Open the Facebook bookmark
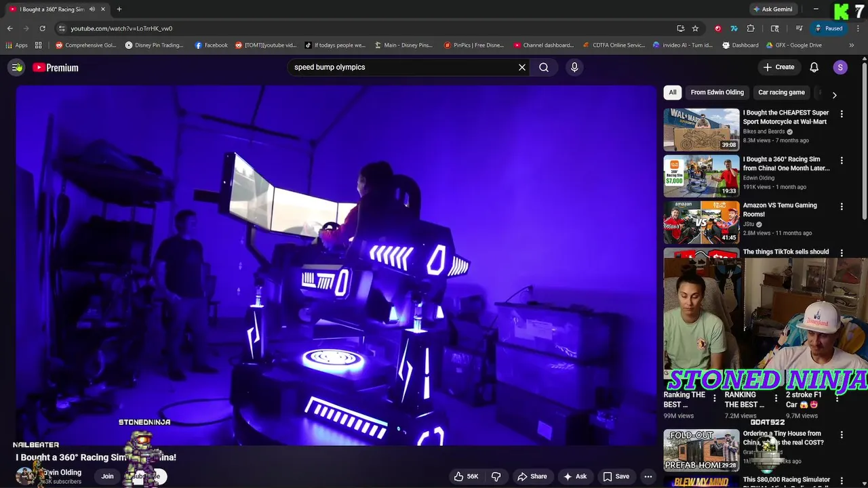The height and width of the screenshot is (488, 868). [211, 45]
